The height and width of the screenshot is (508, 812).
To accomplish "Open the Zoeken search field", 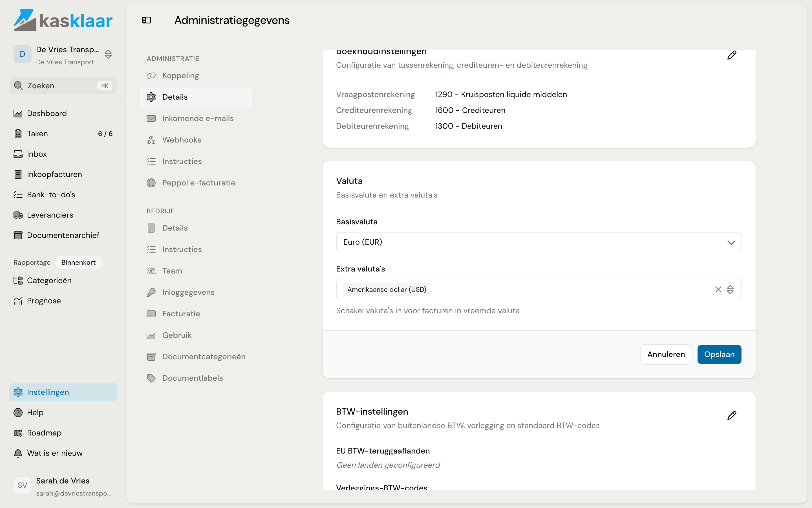I will pos(63,86).
